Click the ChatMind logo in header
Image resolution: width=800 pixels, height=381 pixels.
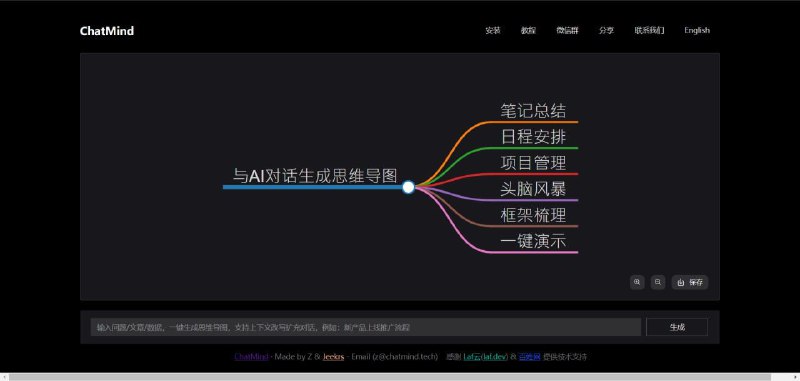[x=107, y=31]
